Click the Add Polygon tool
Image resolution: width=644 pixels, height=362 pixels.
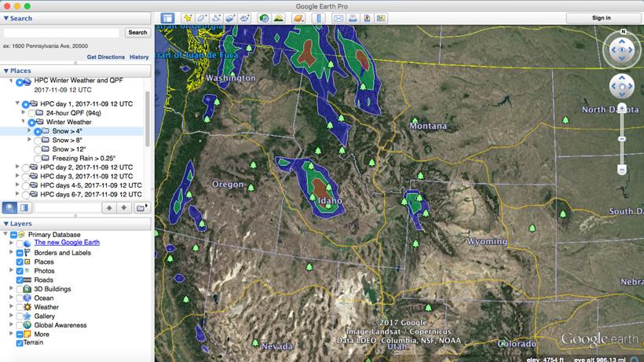pyautogui.click(x=202, y=18)
